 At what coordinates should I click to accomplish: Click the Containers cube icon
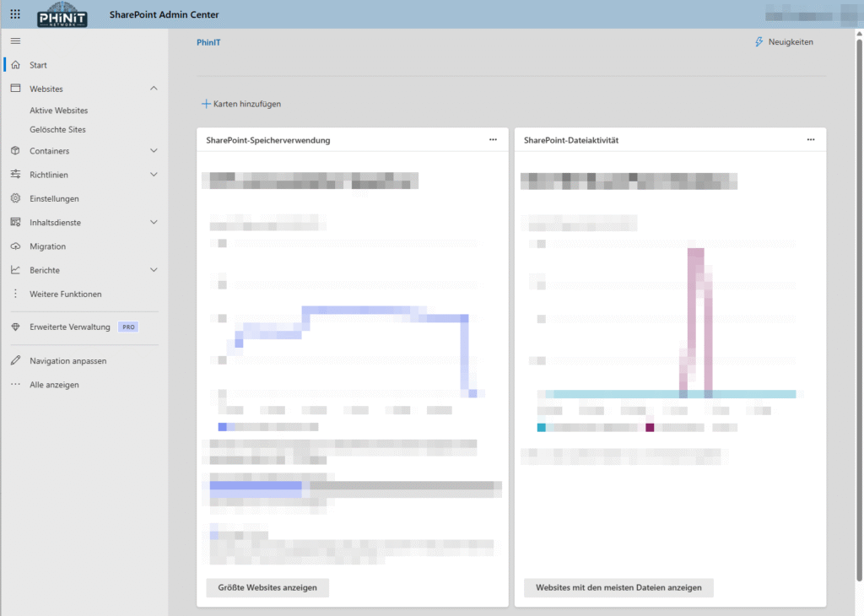(x=15, y=151)
